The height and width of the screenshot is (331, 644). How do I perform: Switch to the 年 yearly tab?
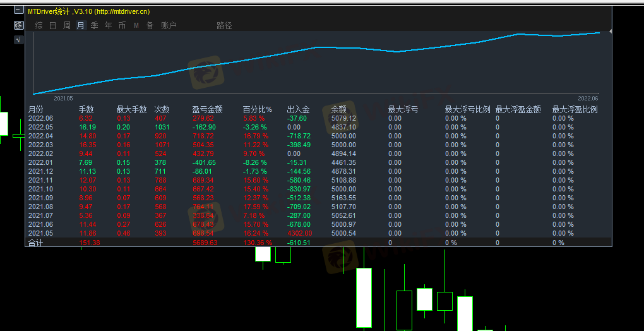tap(108, 25)
